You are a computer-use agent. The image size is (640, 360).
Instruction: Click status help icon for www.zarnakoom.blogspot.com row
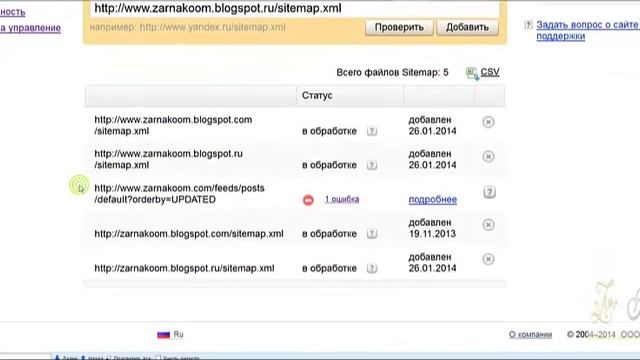coord(371,131)
